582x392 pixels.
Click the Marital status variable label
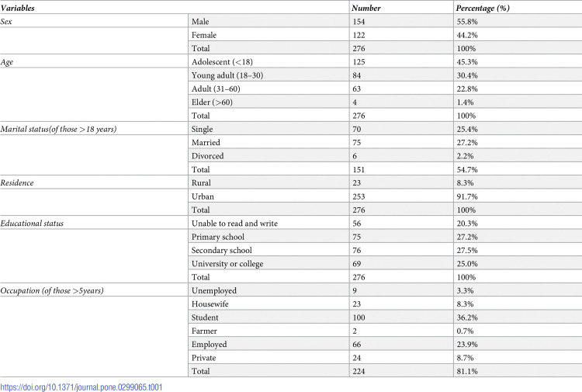[58, 129]
